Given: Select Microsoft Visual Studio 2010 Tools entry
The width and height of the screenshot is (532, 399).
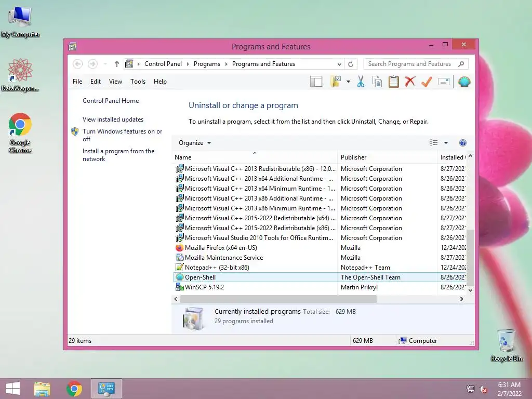Looking at the screenshot, I should 320,238.
